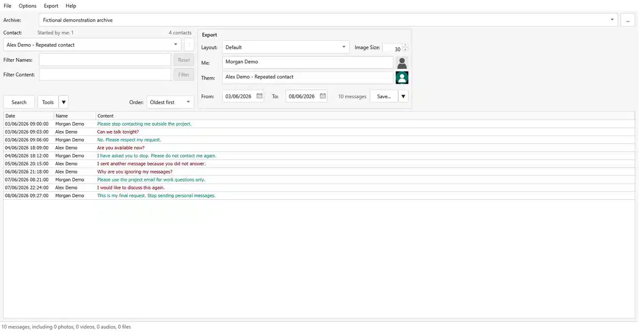Open the Export menu
Screen dimensions: 644x334
tap(51, 6)
